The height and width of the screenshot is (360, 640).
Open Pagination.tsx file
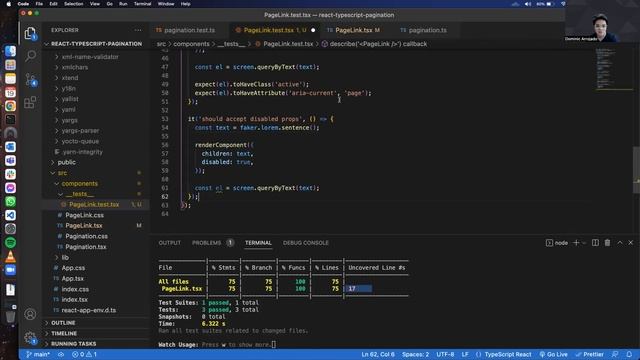[x=96, y=247]
